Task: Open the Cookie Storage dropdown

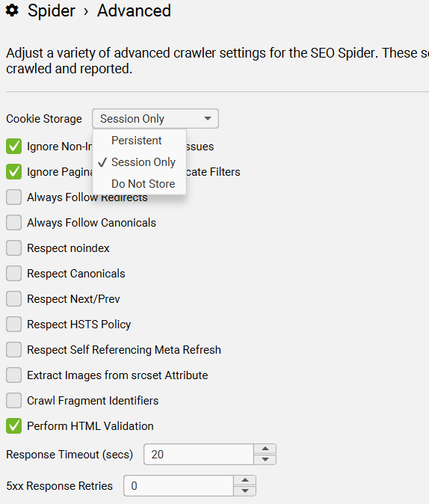Action: coord(155,119)
